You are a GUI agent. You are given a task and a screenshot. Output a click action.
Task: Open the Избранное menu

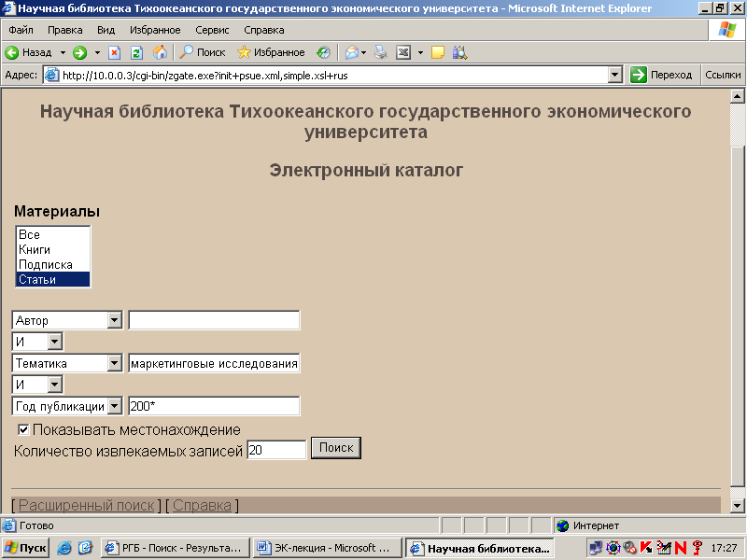pyautogui.click(x=155, y=30)
